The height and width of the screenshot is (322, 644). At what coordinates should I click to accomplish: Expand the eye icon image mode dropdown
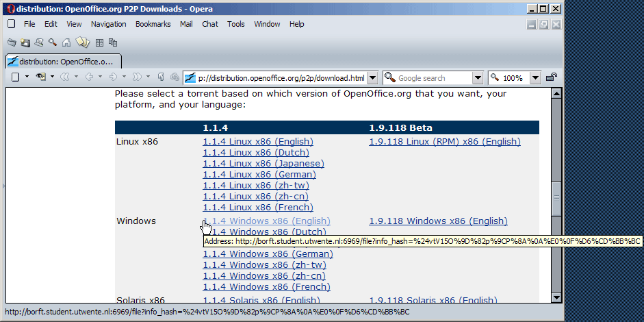click(52, 77)
